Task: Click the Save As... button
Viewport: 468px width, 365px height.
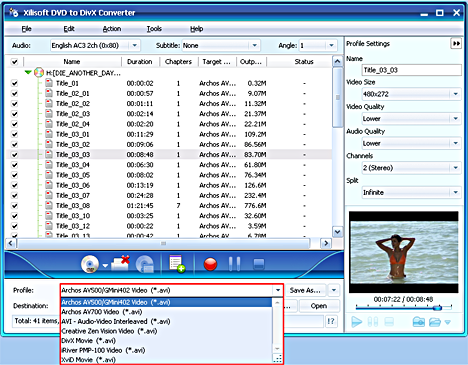Action: [305, 290]
